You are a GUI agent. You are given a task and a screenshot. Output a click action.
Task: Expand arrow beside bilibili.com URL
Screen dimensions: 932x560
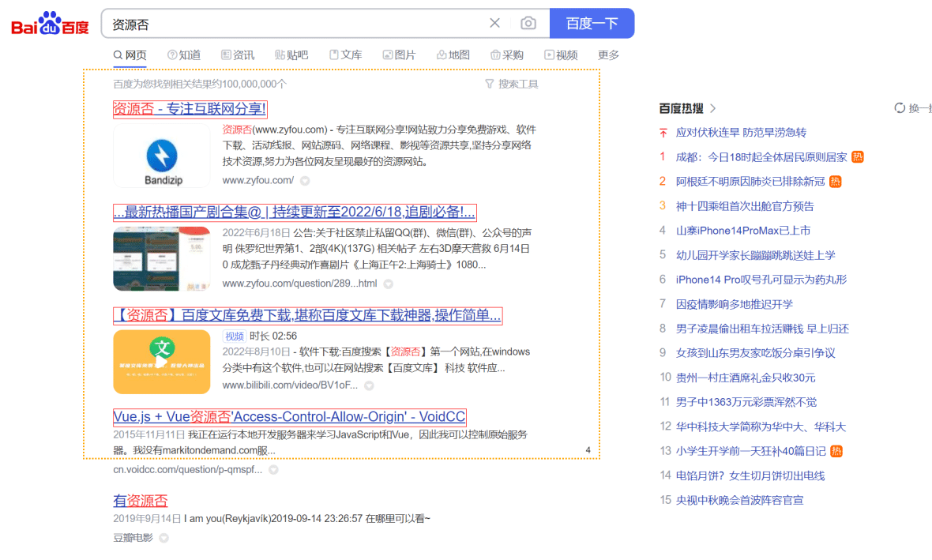(x=369, y=385)
